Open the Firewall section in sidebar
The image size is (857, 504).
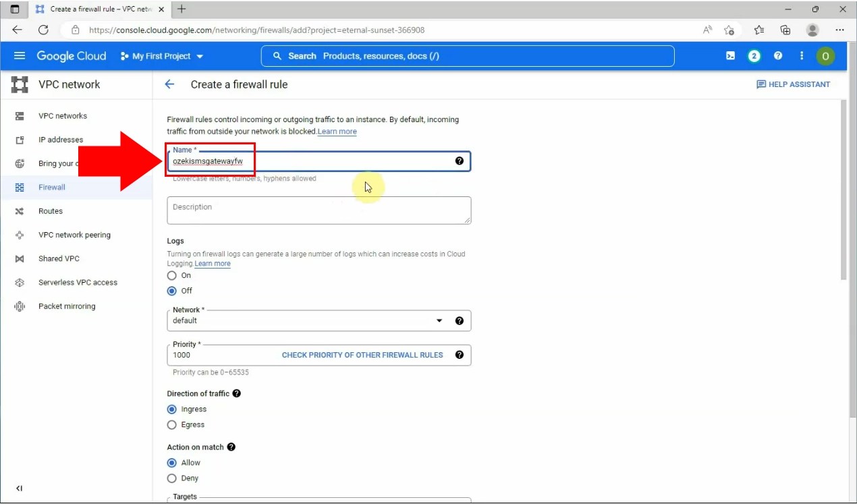pyautogui.click(x=51, y=187)
